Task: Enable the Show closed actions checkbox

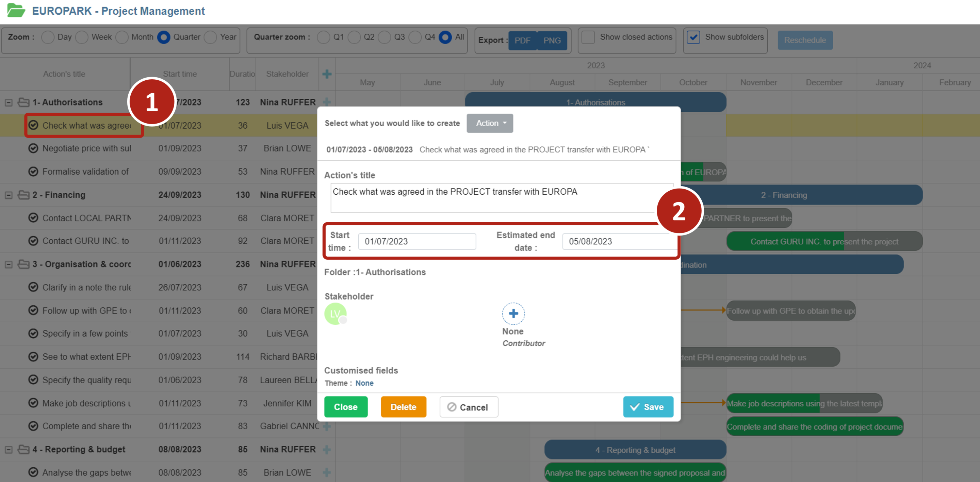Action: (x=588, y=37)
